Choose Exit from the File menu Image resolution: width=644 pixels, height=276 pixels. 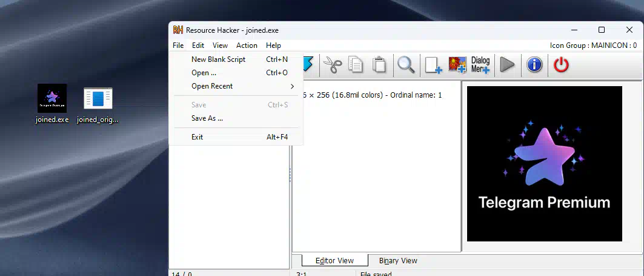236,137
